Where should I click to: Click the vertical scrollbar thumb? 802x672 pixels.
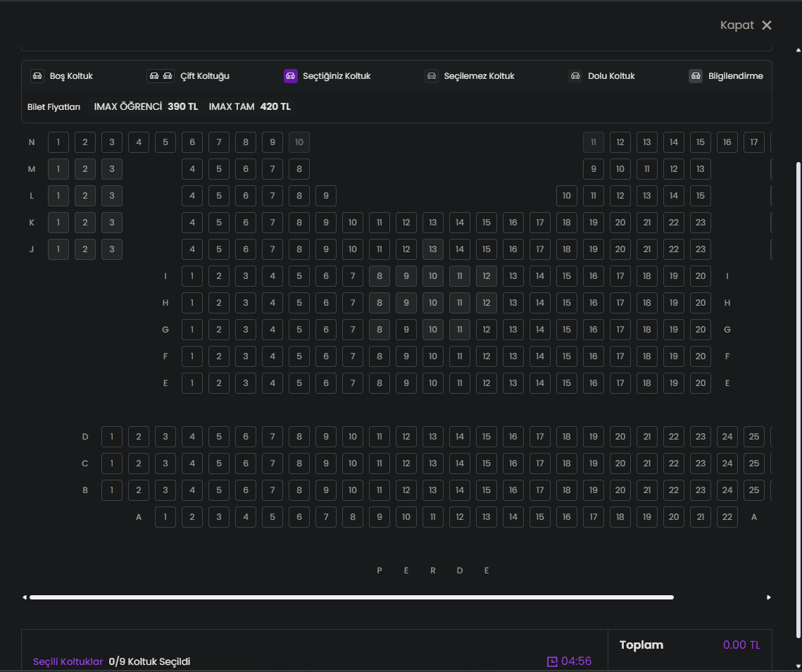click(x=798, y=400)
